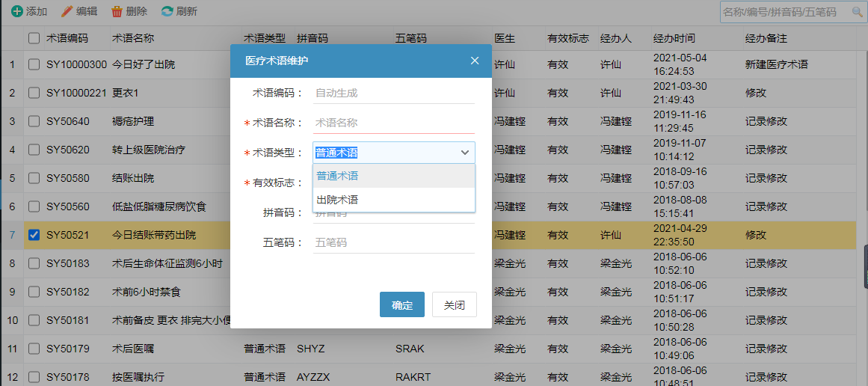Click the Refresh (刷新) arrows icon
Screen dimensions: 868x386
click(167, 11)
